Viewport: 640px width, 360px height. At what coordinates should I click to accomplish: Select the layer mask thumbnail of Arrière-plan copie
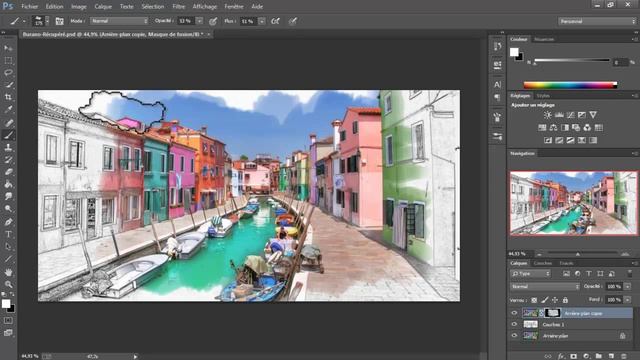[553, 313]
